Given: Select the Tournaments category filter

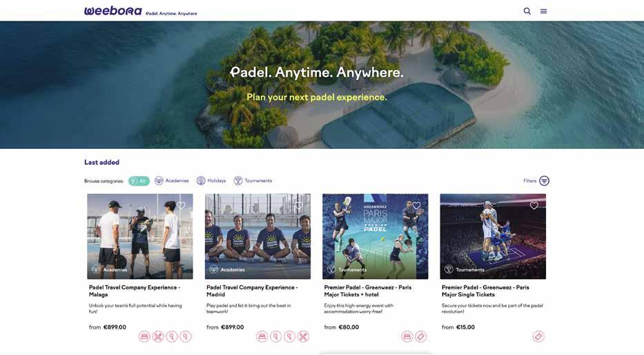Looking at the screenshot, I should click(x=253, y=181).
